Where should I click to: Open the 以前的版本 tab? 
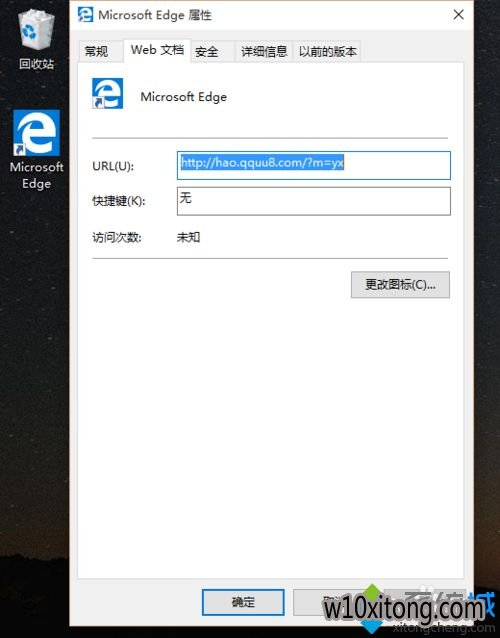pyautogui.click(x=328, y=51)
